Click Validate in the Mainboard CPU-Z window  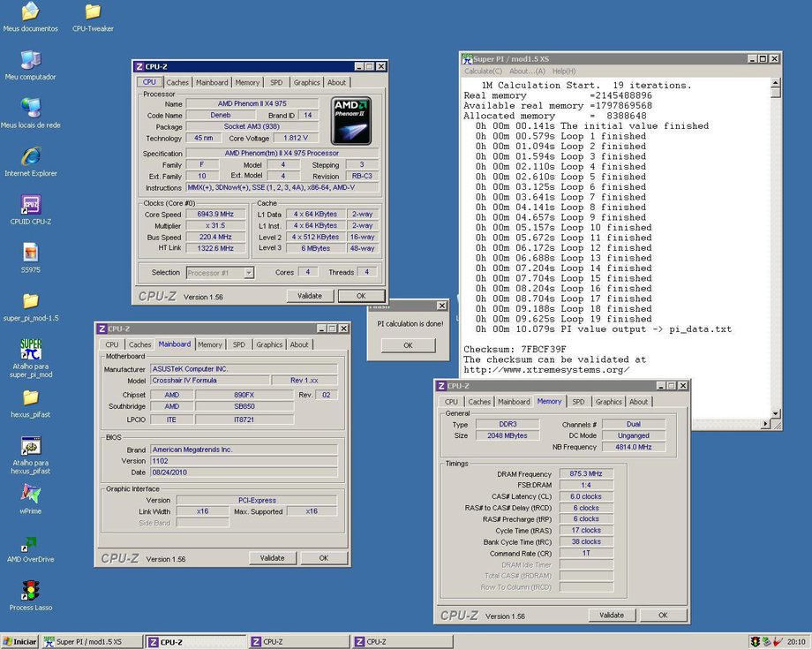[x=272, y=558]
